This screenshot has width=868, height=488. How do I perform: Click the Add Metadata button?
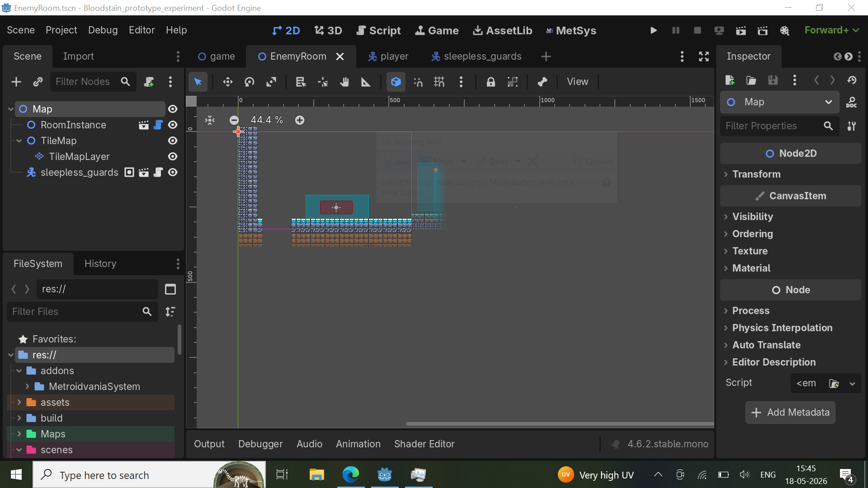tap(790, 413)
